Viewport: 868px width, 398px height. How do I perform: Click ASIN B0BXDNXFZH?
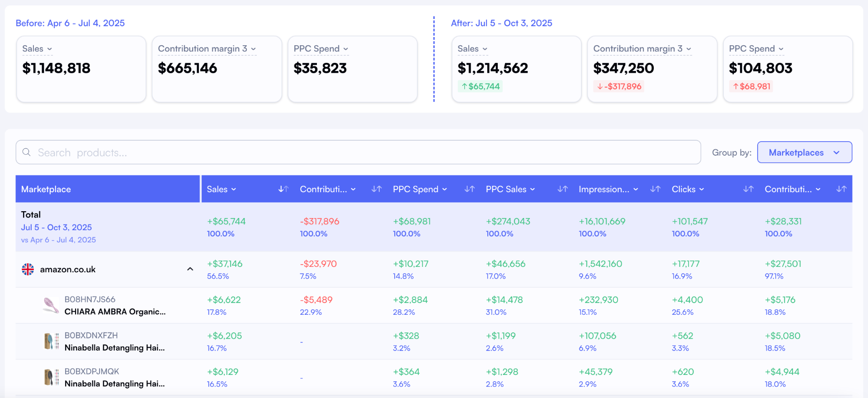[91, 335]
